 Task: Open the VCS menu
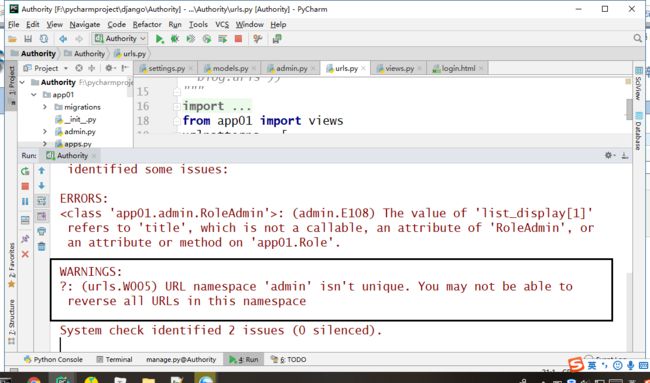tap(222, 24)
